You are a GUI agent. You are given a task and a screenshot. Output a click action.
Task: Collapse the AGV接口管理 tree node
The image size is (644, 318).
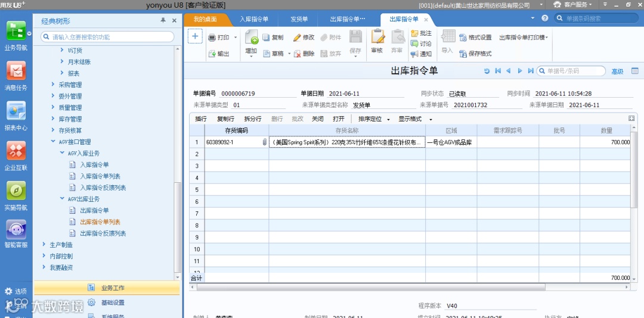click(x=53, y=142)
